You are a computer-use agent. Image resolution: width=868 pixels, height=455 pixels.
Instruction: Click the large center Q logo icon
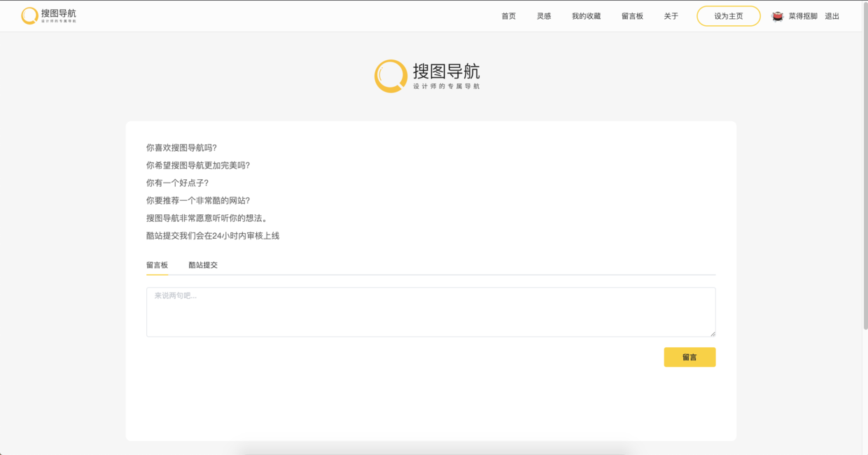coord(391,76)
